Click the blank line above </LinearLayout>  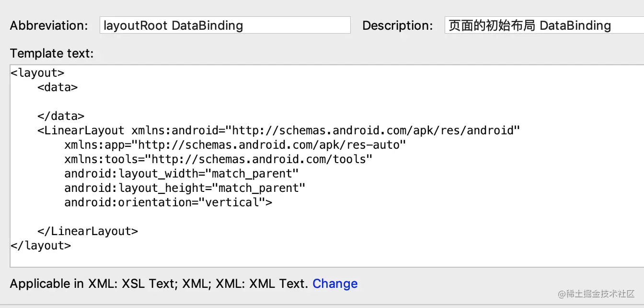point(144,217)
